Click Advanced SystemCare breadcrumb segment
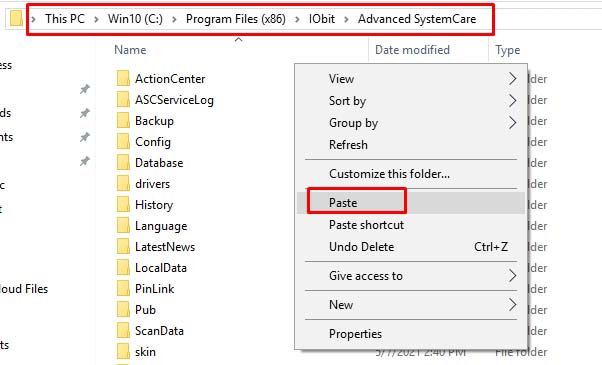 tap(417, 19)
